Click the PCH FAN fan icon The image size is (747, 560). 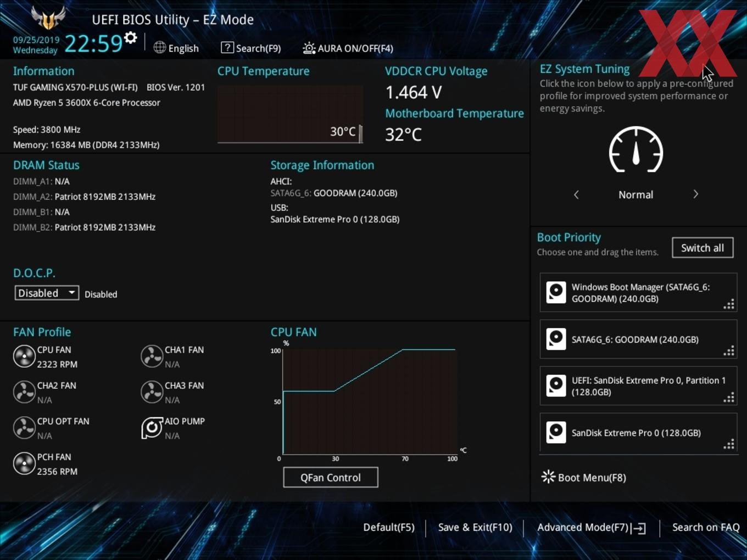pyautogui.click(x=24, y=463)
